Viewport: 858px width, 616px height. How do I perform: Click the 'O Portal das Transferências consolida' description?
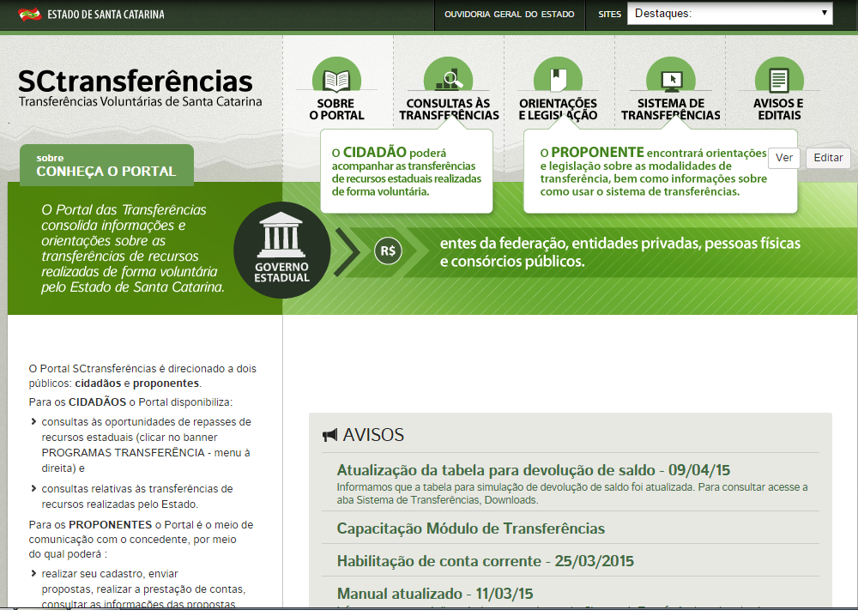click(133, 248)
